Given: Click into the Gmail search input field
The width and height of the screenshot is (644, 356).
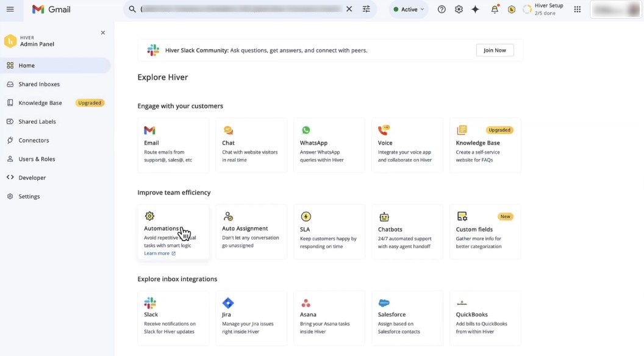Looking at the screenshot, I should point(241,9).
